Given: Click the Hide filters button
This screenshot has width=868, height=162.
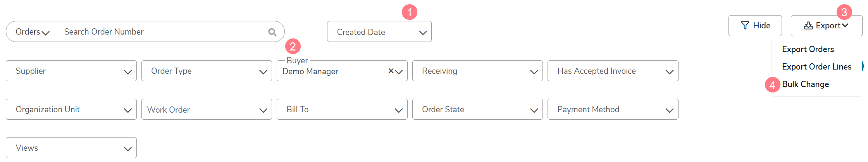Looking at the screenshot, I should coord(755,26).
